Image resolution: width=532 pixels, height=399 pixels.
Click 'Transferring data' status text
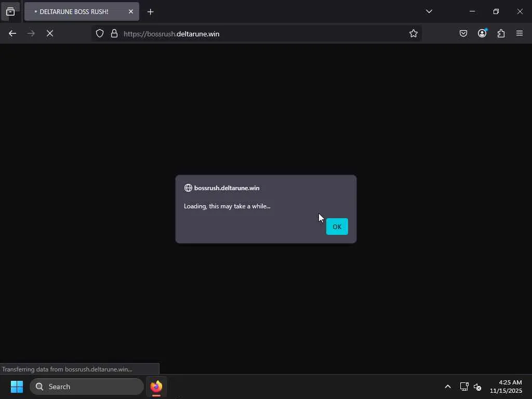point(67,369)
